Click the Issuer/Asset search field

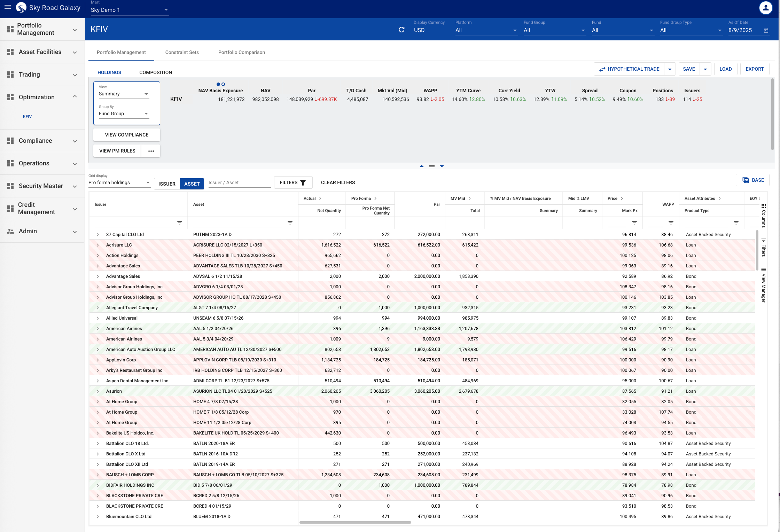coord(239,182)
